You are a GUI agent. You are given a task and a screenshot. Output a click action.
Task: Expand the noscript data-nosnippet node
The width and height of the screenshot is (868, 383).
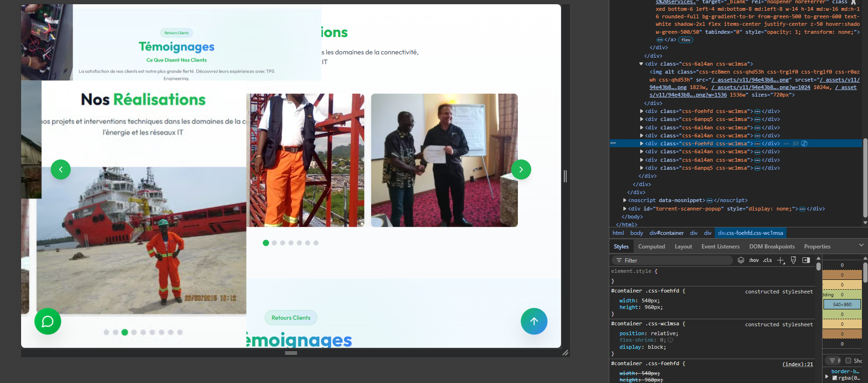[625, 200]
